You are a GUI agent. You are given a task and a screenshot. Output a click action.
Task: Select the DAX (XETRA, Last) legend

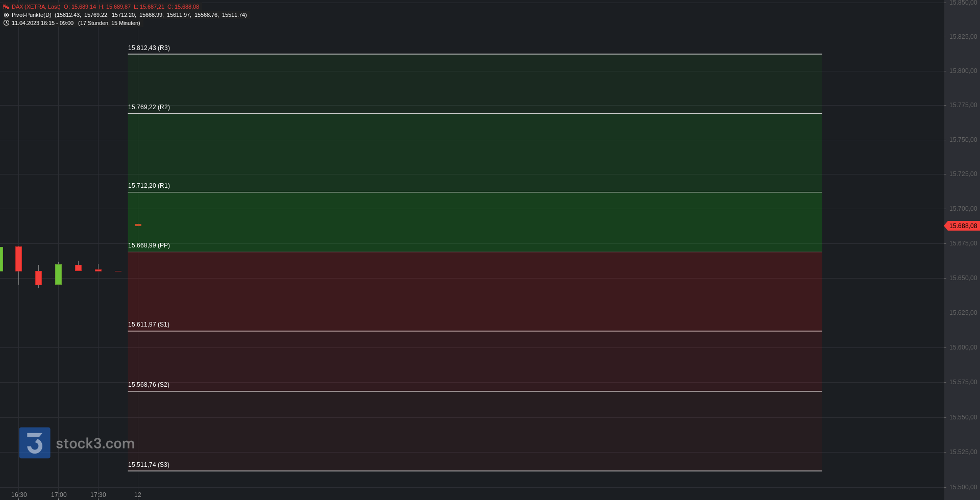pos(36,7)
